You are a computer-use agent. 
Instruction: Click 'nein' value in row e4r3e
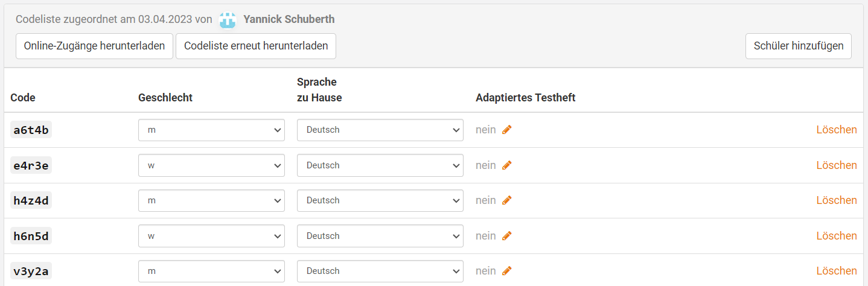[x=486, y=165]
